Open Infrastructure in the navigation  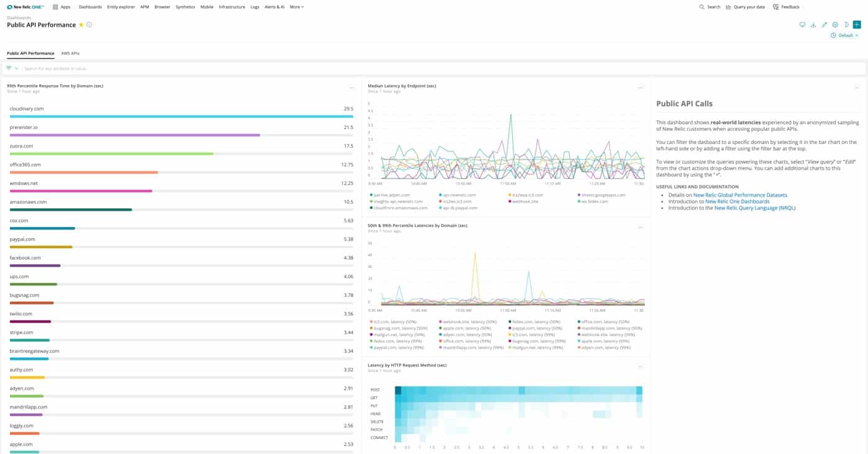pyautogui.click(x=232, y=7)
